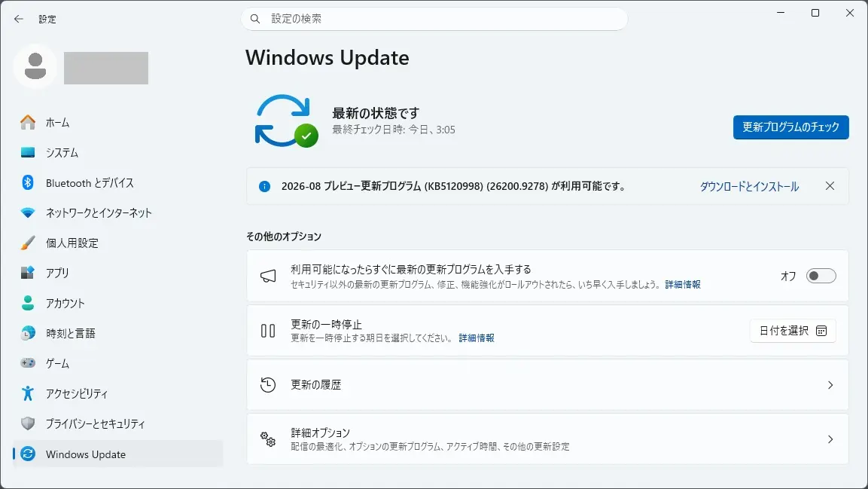Select アプリ in the sidebar
This screenshot has width=868, height=489.
(117, 273)
